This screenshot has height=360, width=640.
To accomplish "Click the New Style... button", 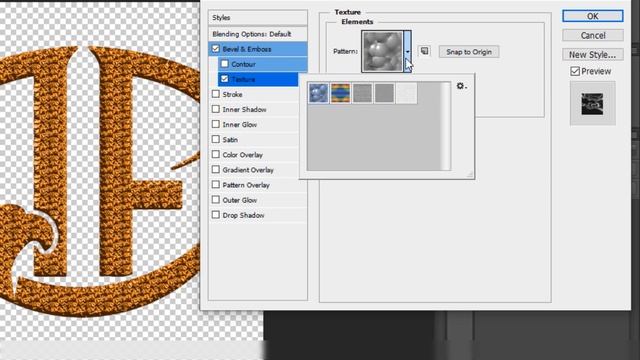I will point(593,55).
